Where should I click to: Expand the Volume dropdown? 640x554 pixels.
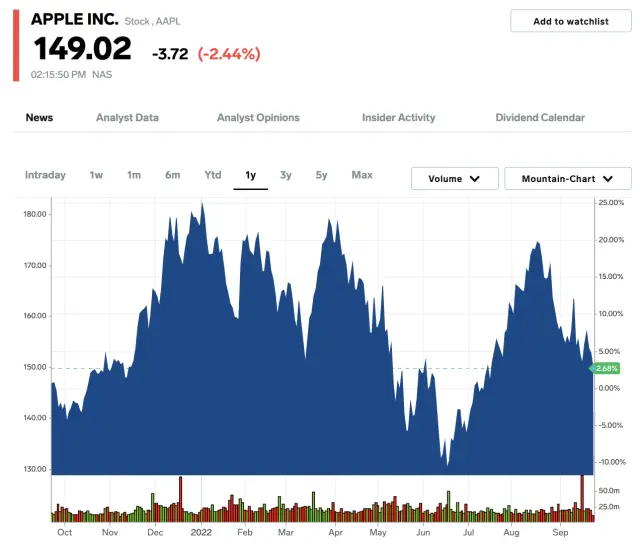click(x=454, y=179)
